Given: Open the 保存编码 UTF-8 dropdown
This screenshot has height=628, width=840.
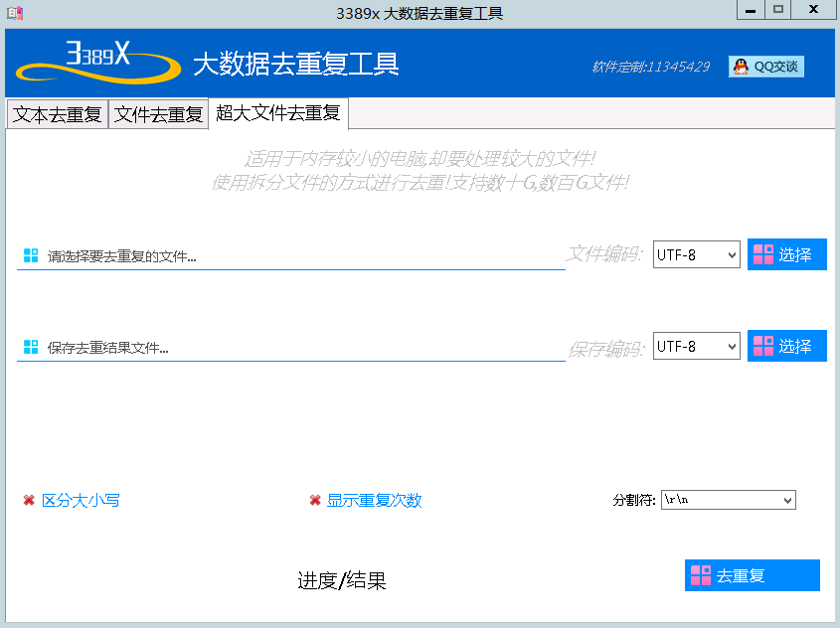Looking at the screenshot, I should coord(697,347).
